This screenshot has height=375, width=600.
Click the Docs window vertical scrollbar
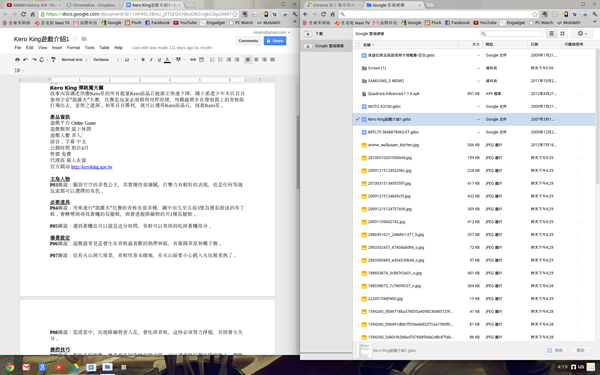click(298, 152)
